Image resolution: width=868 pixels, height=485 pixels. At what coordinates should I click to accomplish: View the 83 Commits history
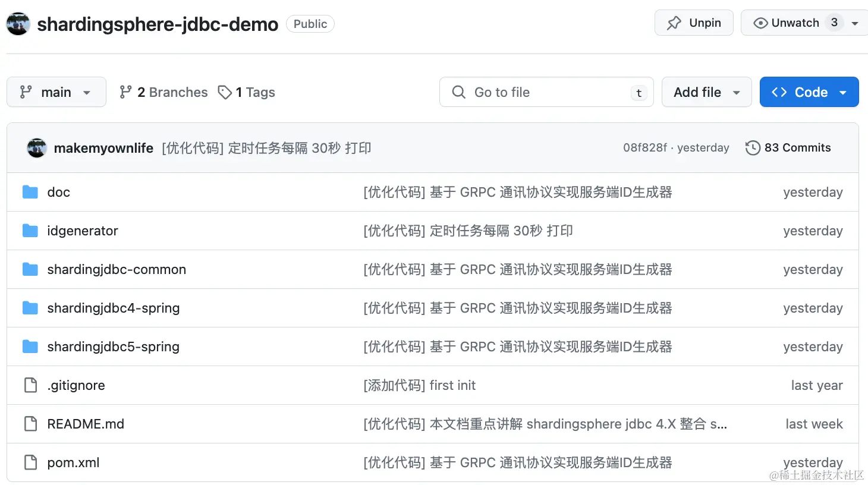point(788,147)
